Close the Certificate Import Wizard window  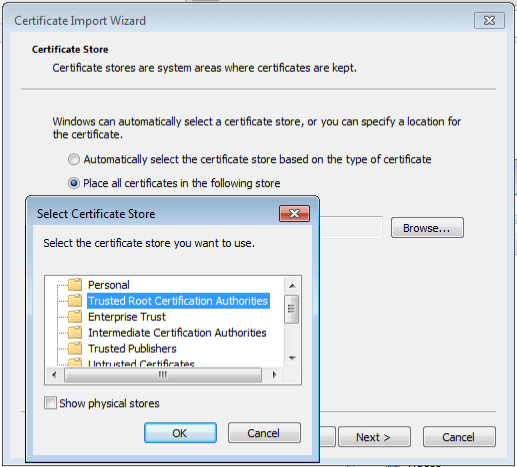click(489, 21)
